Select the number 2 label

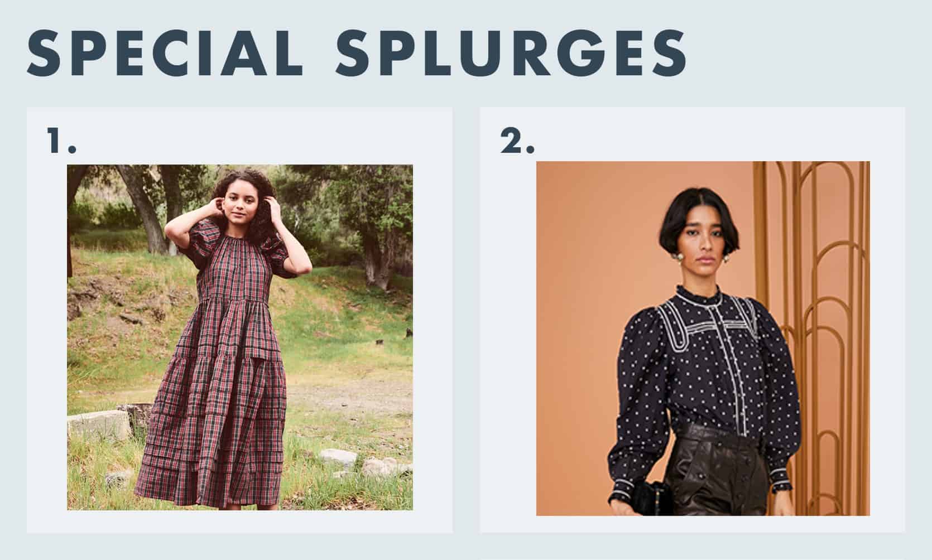(517, 140)
